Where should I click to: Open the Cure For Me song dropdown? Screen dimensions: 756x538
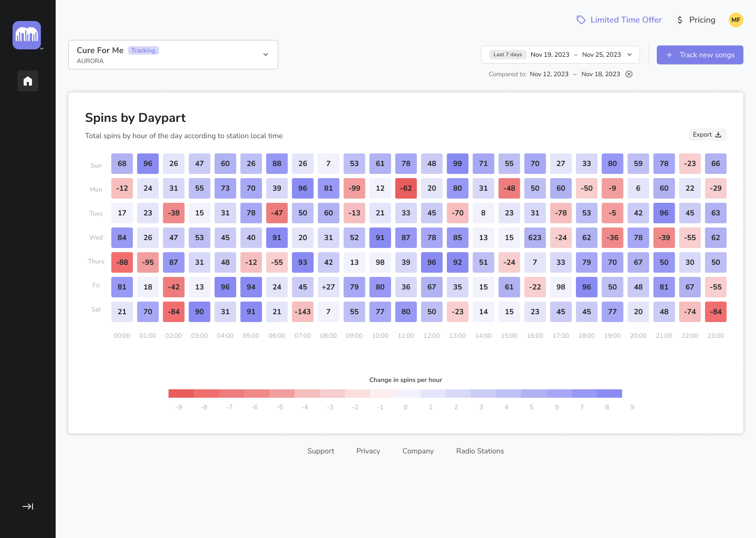(266, 55)
